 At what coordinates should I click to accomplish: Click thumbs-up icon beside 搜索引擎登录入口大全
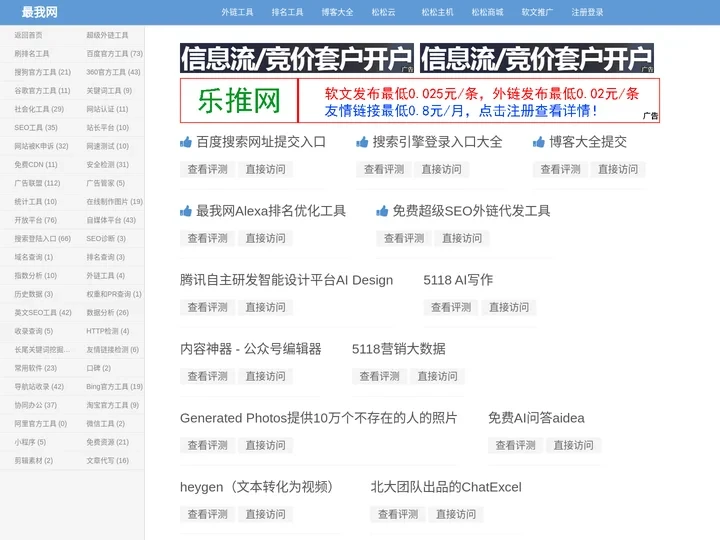tap(362, 142)
